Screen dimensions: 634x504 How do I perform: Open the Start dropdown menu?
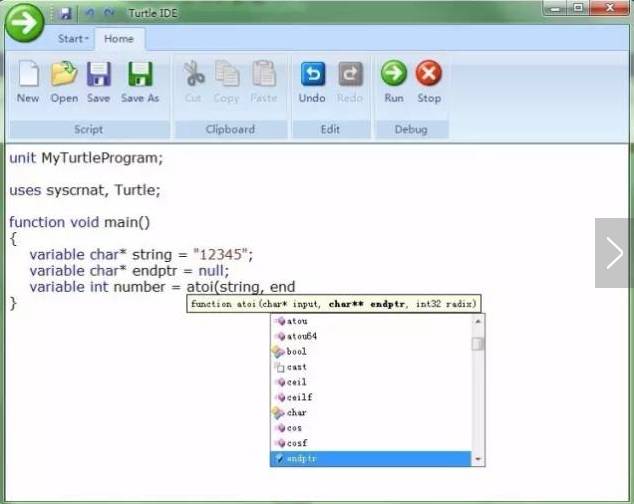coord(73,39)
